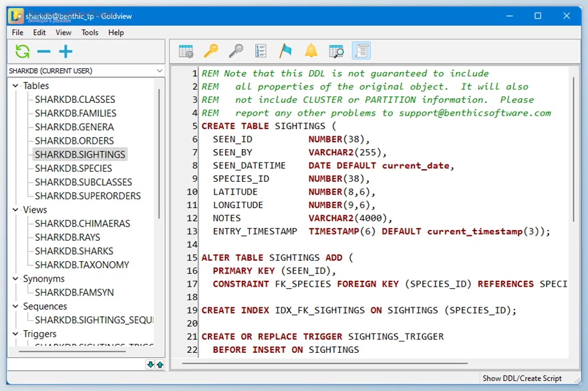Select SHARKDB.SUPERORDERS table
Screen dimensions: 588x391
click(88, 196)
